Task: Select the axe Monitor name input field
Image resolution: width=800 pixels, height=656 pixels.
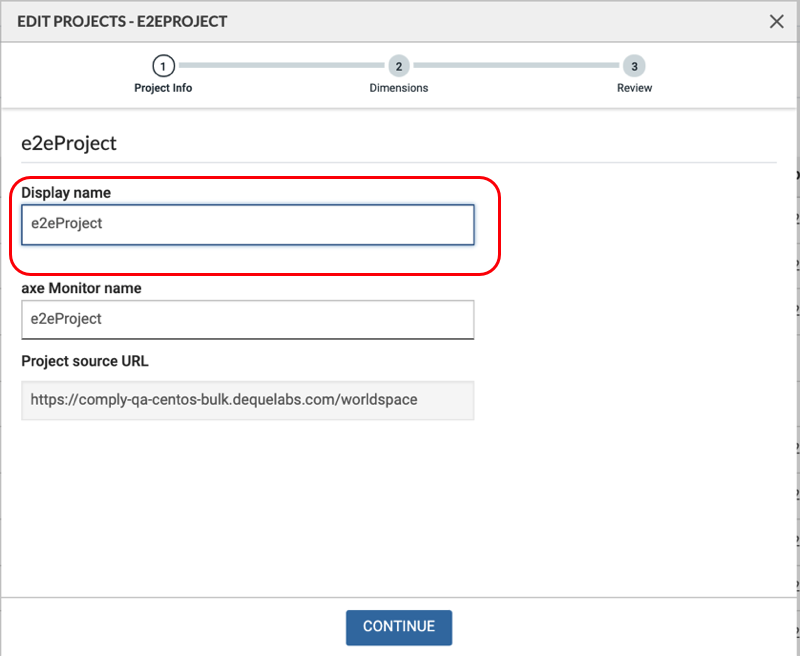Action: point(247,320)
